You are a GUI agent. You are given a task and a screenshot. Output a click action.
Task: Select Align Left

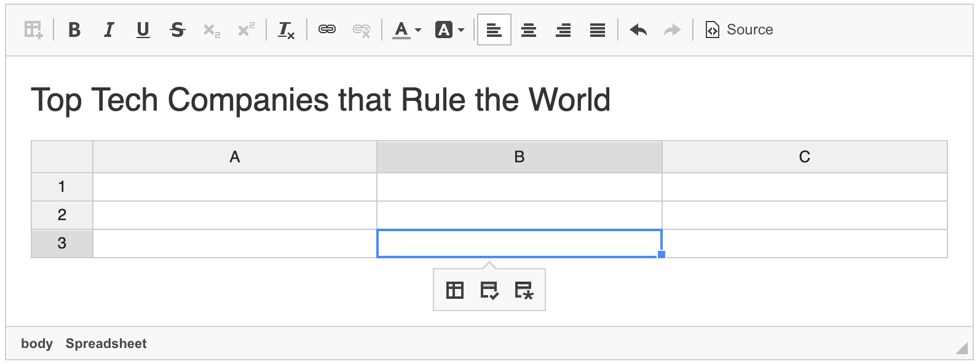494,30
